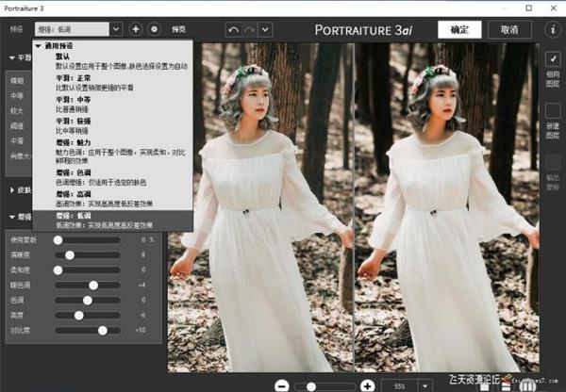Click the add preset plus icon
This screenshot has width=566, height=392.
(x=136, y=29)
